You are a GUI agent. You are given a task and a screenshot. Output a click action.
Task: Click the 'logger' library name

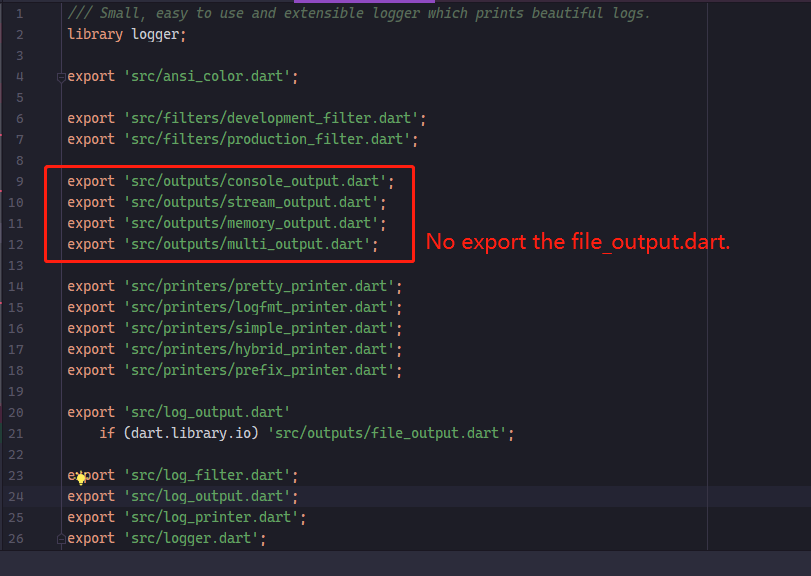pos(155,35)
